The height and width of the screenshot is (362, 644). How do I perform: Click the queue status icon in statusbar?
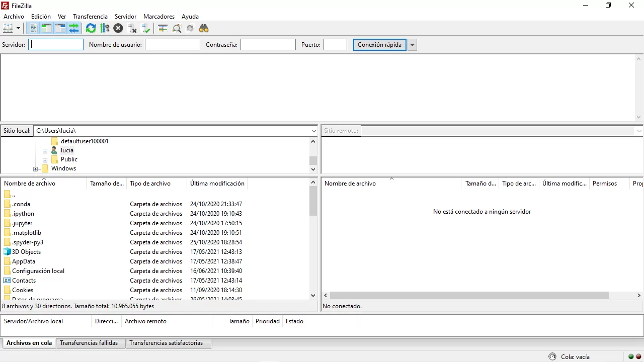pyautogui.click(x=553, y=356)
